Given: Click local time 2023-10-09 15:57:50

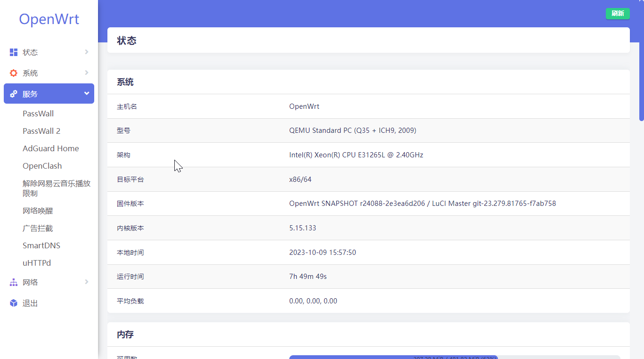Looking at the screenshot, I should click(323, 253).
